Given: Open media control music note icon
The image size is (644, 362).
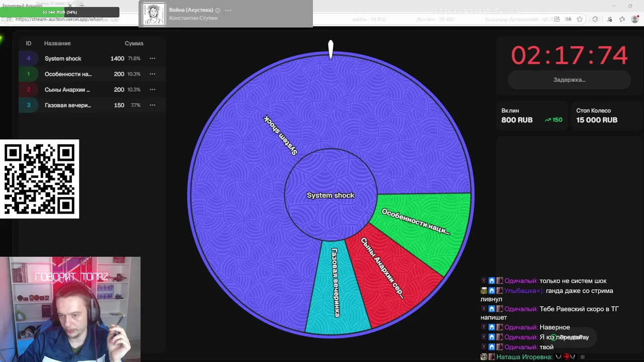Looking at the screenshot, I should 610,19.
